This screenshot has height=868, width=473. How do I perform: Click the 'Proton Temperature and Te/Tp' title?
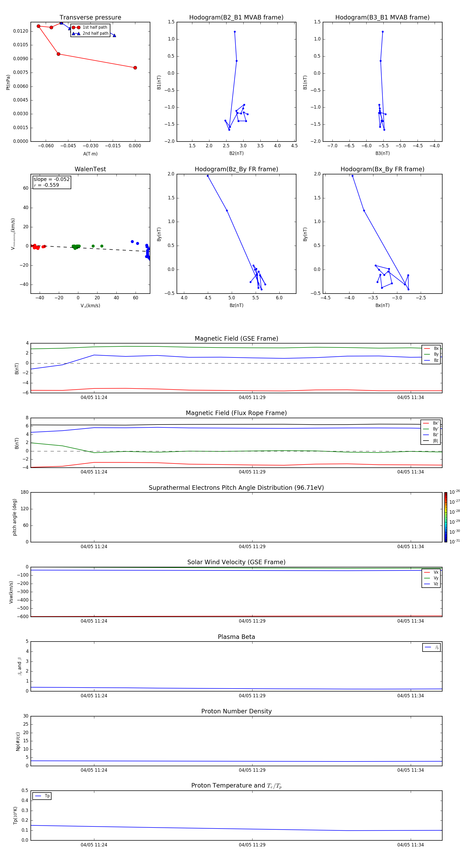pos(236,786)
